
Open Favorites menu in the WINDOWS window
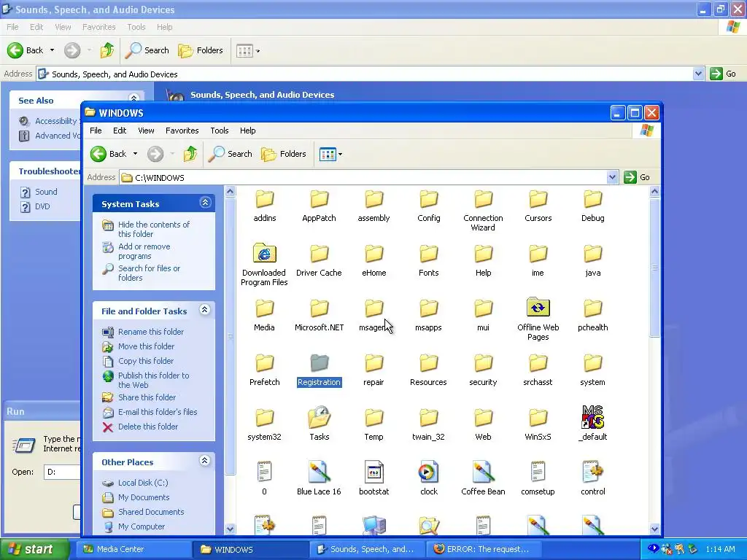182,131
